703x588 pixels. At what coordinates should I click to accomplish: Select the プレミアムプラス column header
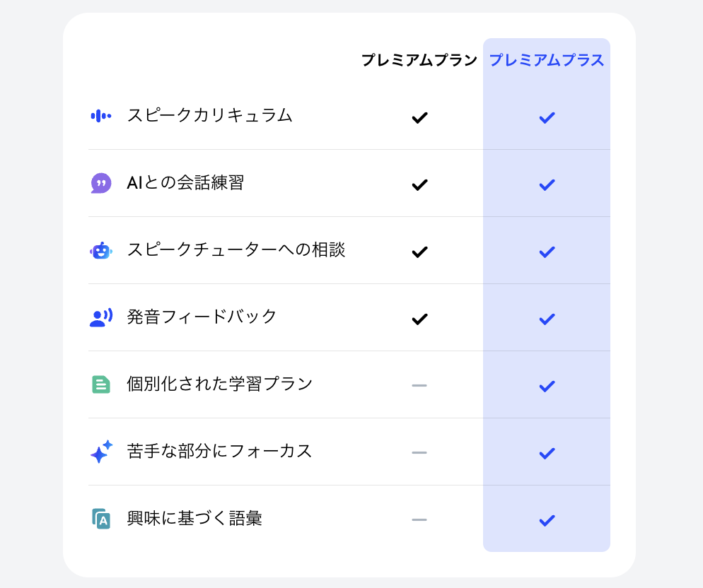pyautogui.click(x=547, y=60)
